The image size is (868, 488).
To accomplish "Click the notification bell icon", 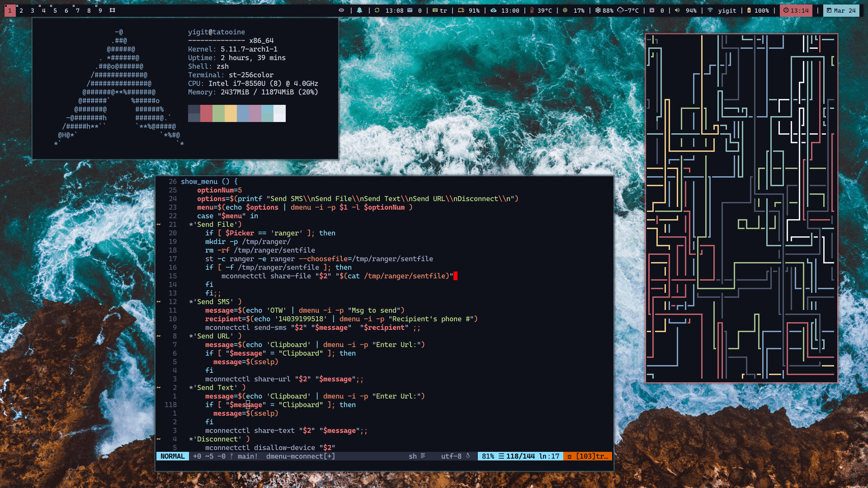I will tap(360, 9).
